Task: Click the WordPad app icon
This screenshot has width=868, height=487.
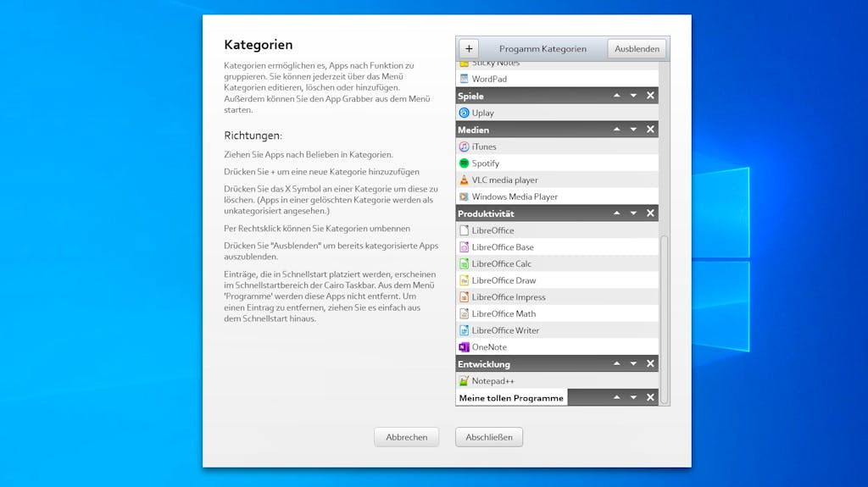Action: (464, 79)
